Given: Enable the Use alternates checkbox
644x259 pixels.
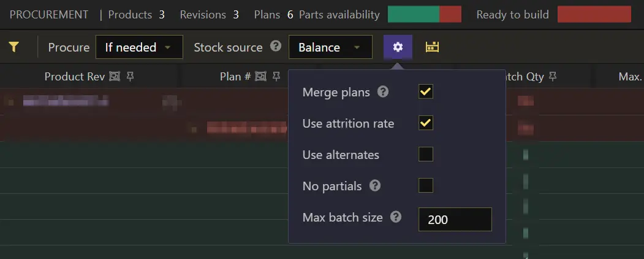Looking at the screenshot, I should click(426, 154).
